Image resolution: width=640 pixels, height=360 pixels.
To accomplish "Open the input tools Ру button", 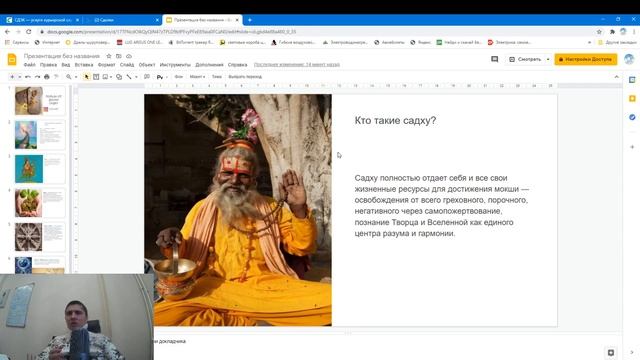I will (x=160, y=77).
